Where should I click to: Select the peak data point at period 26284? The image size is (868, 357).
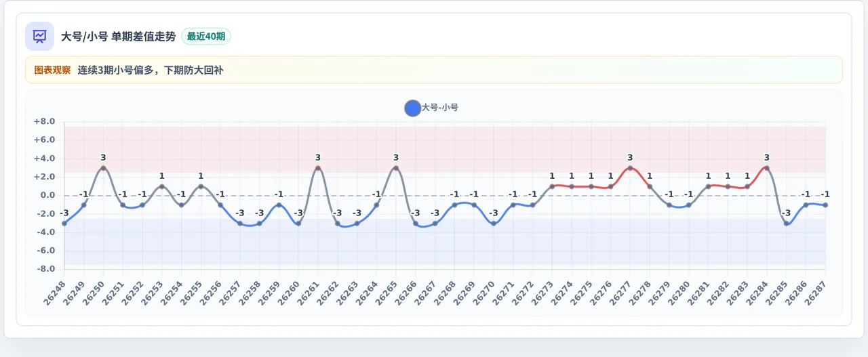coord(767,168)
